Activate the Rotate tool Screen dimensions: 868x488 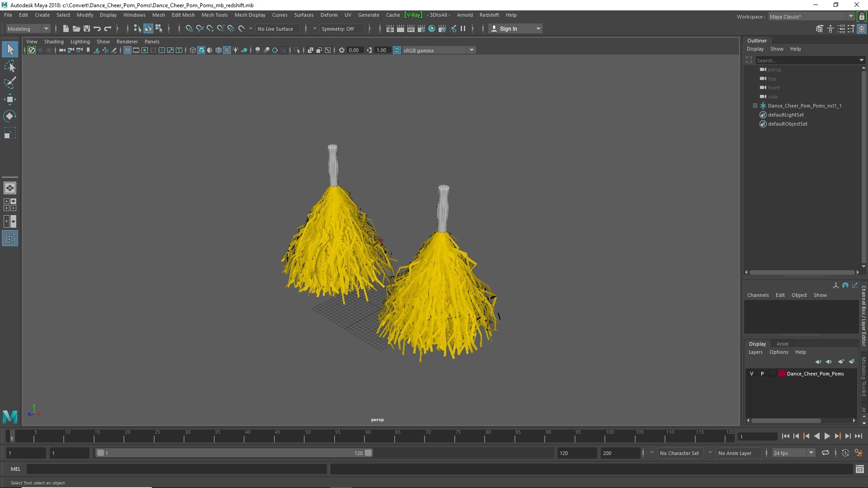[10, 116]
